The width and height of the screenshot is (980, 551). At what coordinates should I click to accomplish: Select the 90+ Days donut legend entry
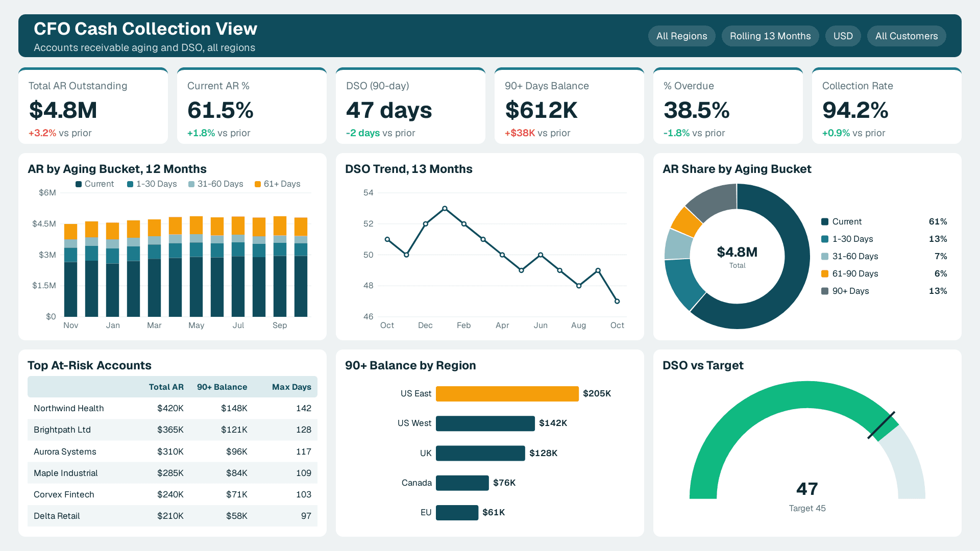click(x=884, y=291)
